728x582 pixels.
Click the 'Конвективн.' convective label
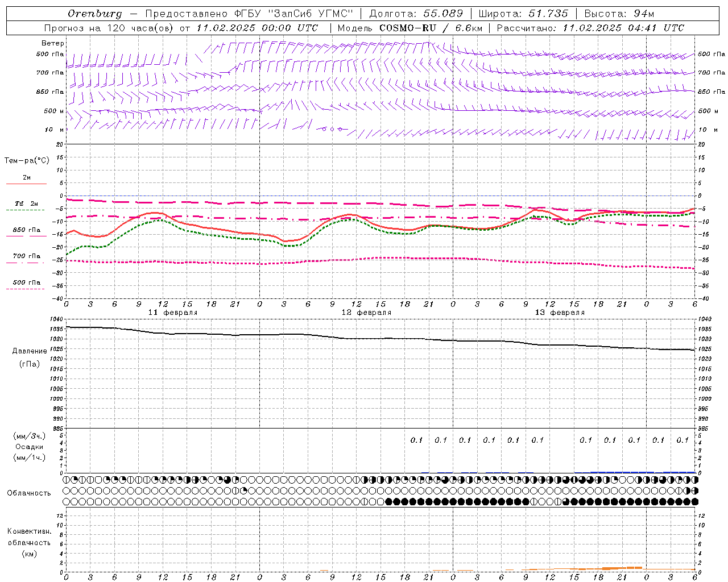click(x=29, y=531)
